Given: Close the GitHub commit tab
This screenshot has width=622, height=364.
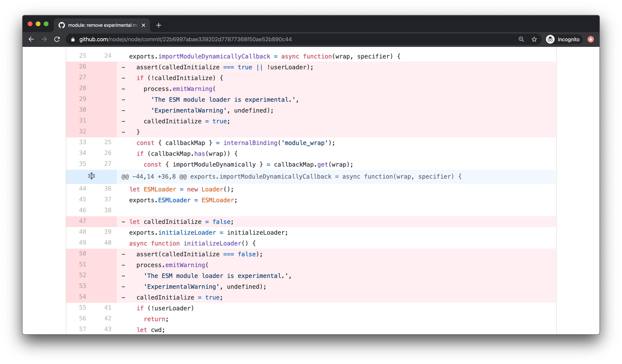Looking at the screenshot, I should pos(143,25).
